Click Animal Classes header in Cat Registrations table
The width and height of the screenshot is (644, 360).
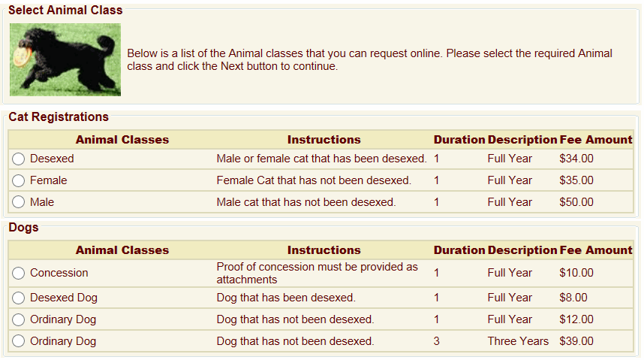pos(122,140)
